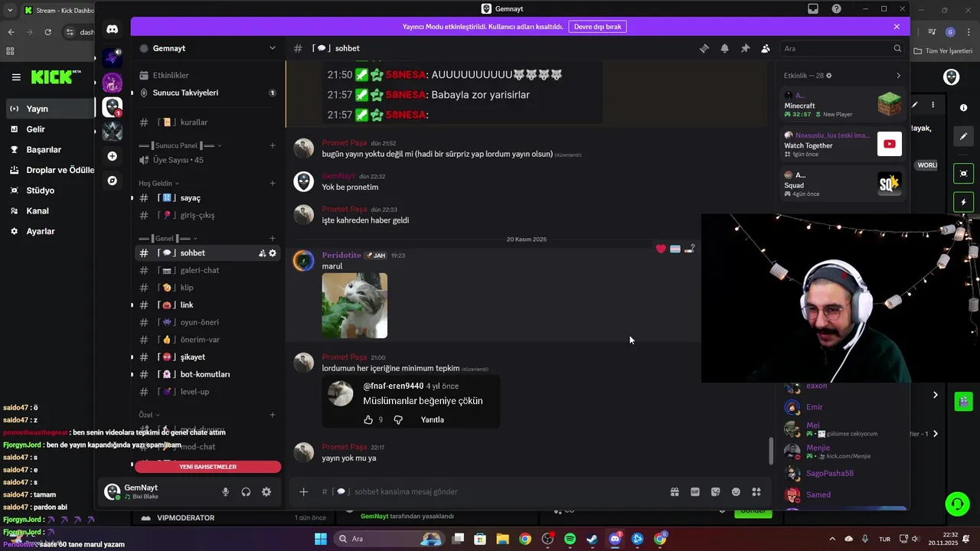980x551 pixels.
Task: Open GIF picker in message bar
Action: click(x=695, y=492)
